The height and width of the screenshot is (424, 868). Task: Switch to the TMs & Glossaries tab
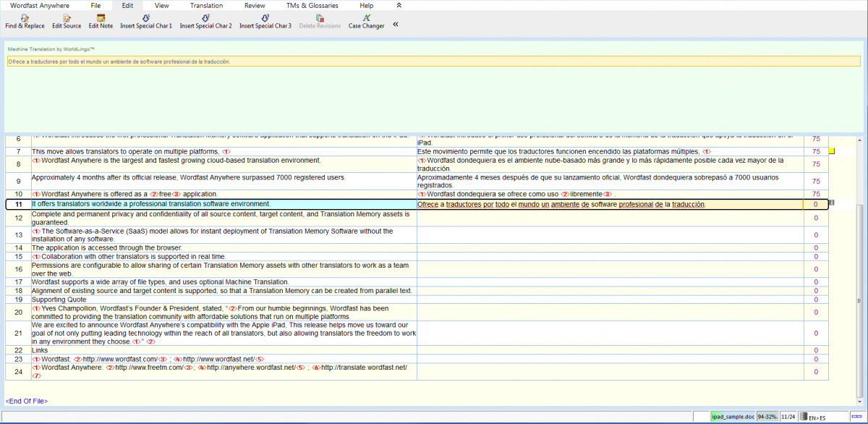tap(312, 5)
